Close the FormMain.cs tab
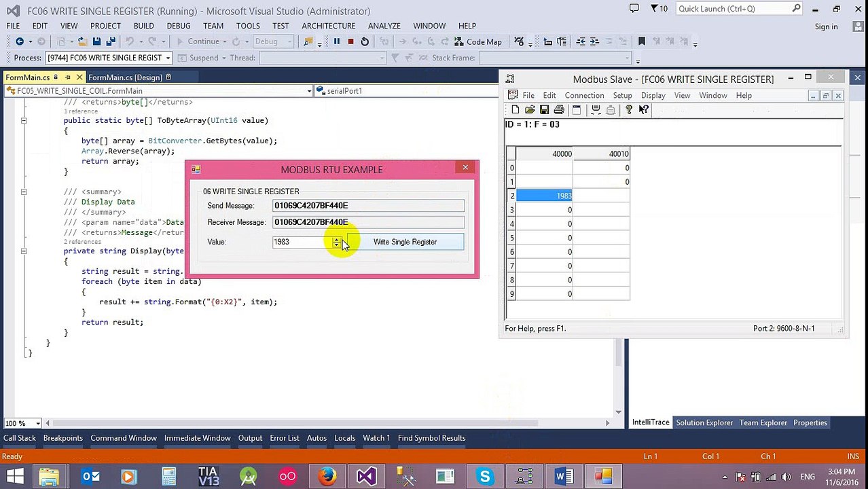 point(79,77)
